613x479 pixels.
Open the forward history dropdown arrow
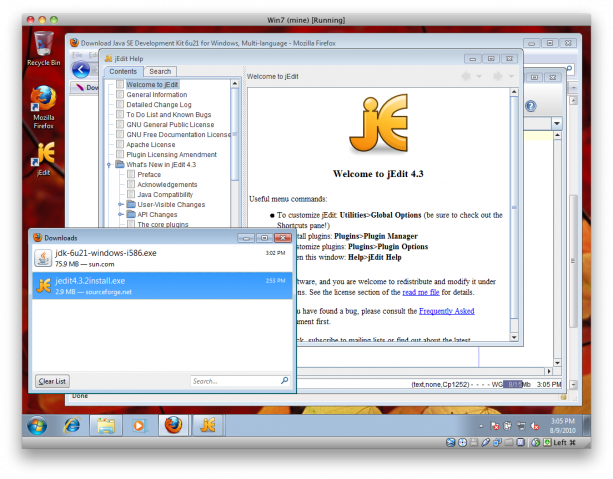click(x=511, y=76)
